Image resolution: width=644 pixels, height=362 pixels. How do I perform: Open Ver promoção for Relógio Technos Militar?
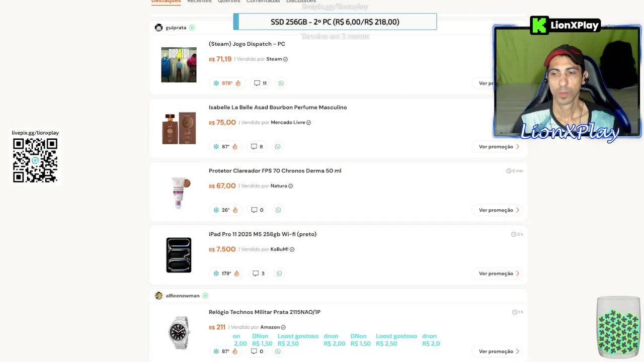[499, 351]
